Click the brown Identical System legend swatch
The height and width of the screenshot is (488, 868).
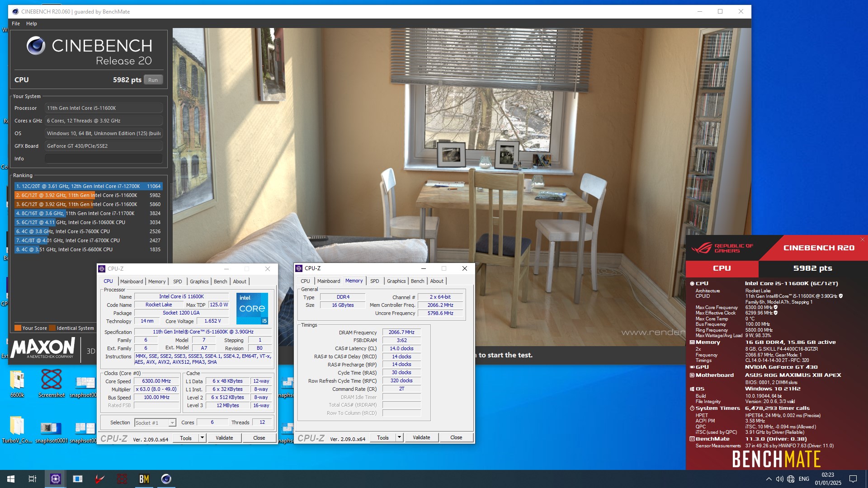pyautogui.click(x=52, y=328)
